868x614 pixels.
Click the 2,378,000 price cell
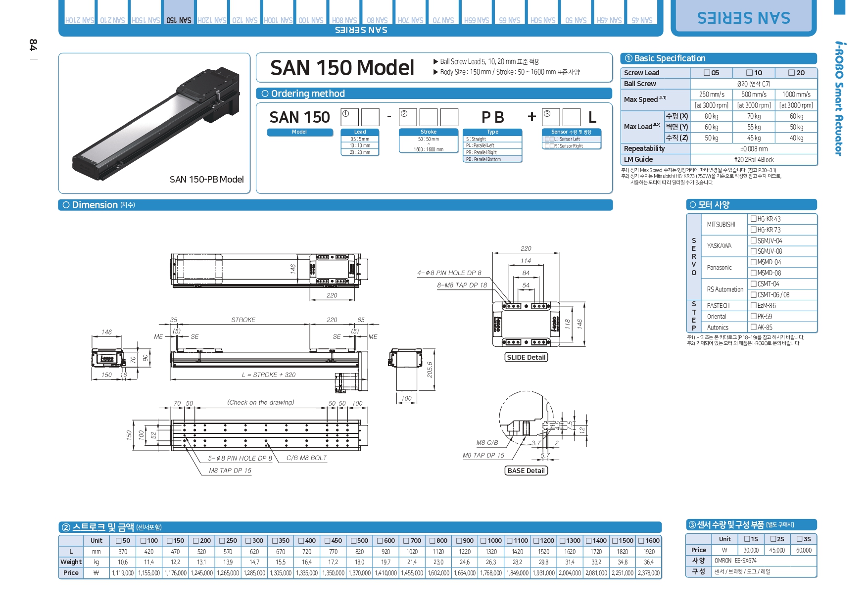tap(649, 573)
